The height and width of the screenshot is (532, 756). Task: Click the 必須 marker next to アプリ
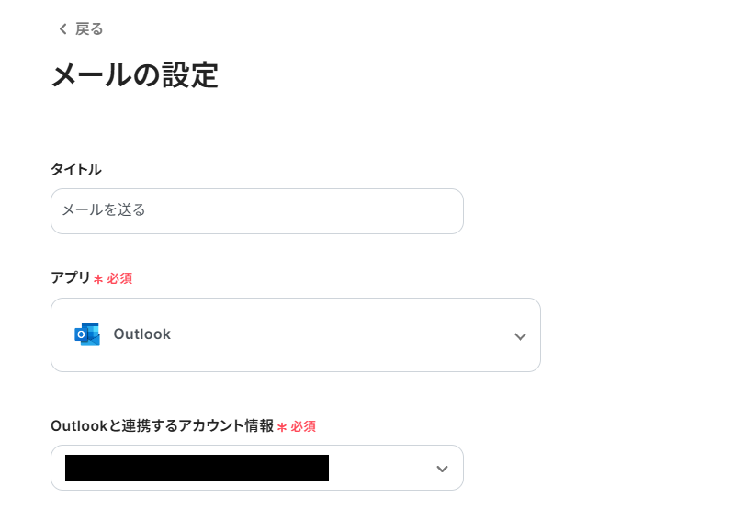pyautogui.click(x=119, y=278)
